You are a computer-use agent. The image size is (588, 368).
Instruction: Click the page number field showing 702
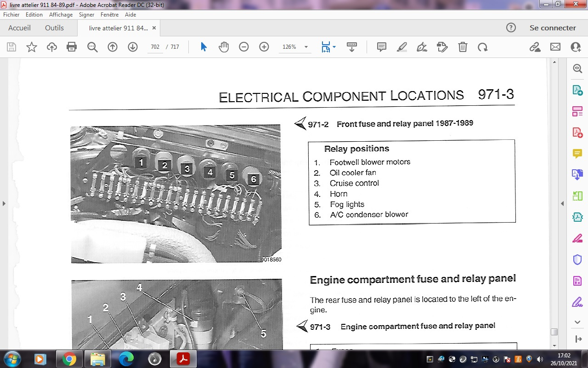[x=155, y=47]
